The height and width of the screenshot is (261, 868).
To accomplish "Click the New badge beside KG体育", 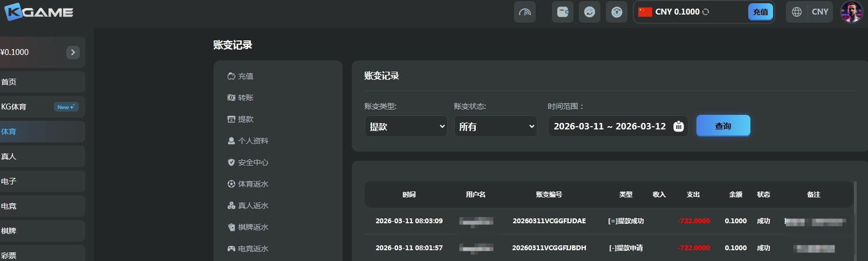I will click(66, 107).
